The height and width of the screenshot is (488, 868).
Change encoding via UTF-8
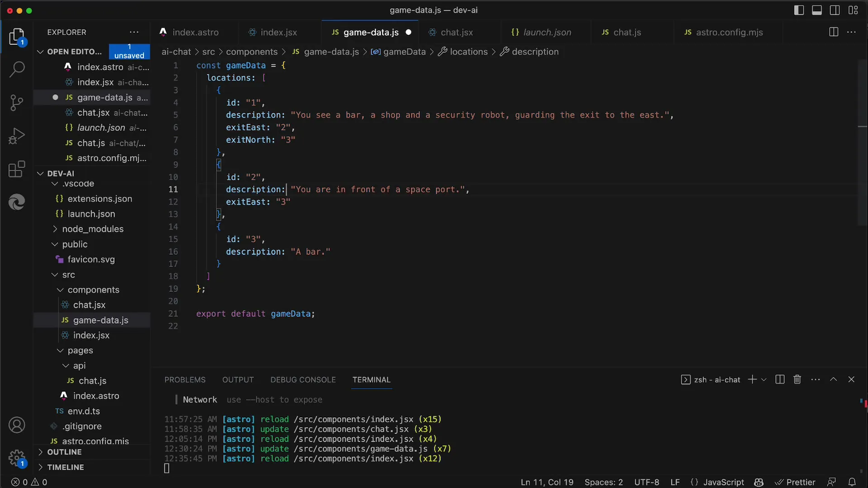click(x=647, y=482)
